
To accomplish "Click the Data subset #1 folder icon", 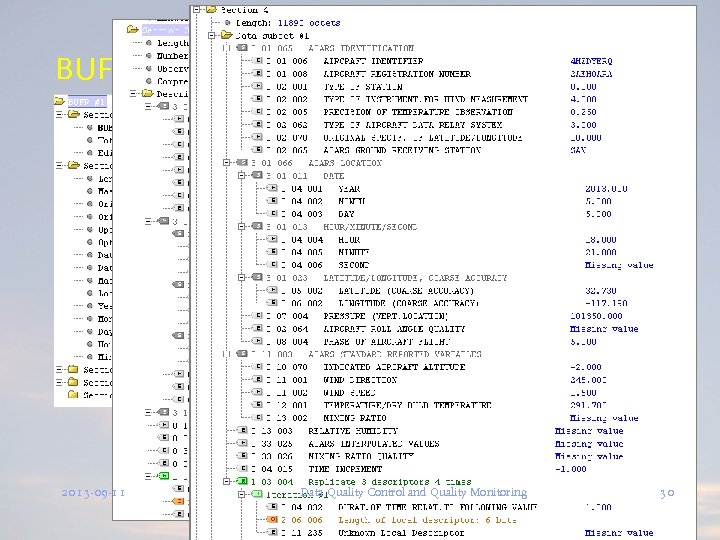I will tap(225, 35).
